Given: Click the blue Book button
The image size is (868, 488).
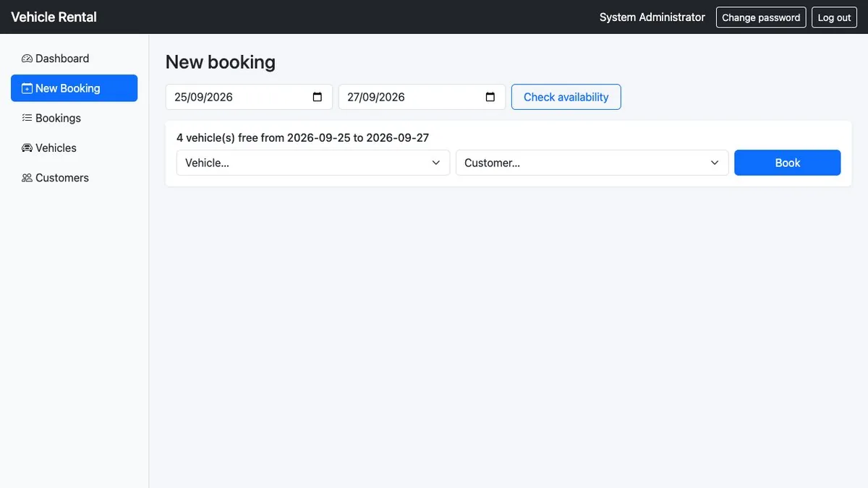Looking at the screenshot, I should point(787,163).
